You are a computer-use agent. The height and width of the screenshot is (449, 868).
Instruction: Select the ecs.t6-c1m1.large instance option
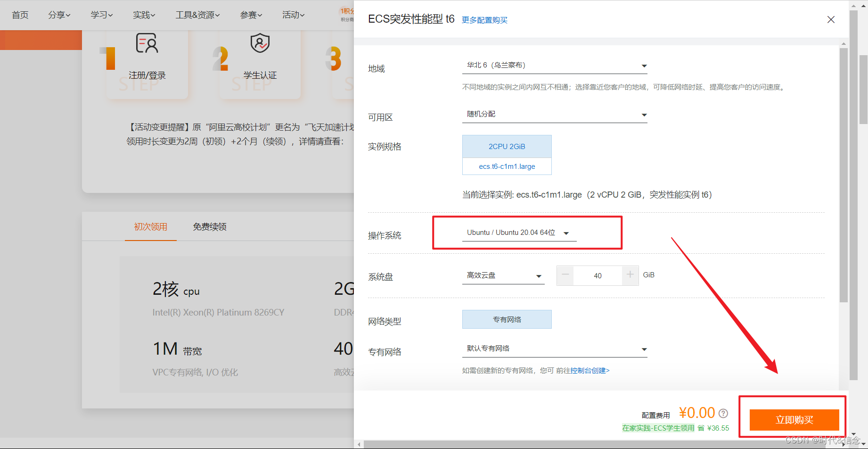coord(507,166)
